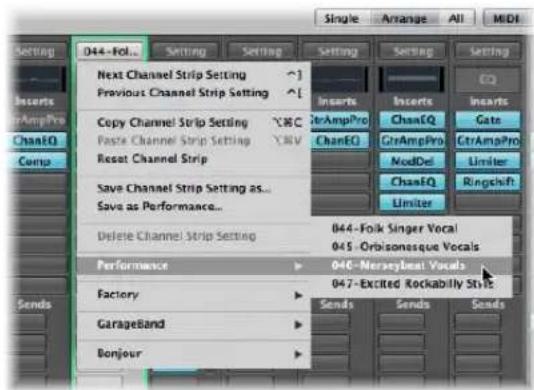Open the Ringshift insert plug-in
534x390 pixels.
[488, 182]
